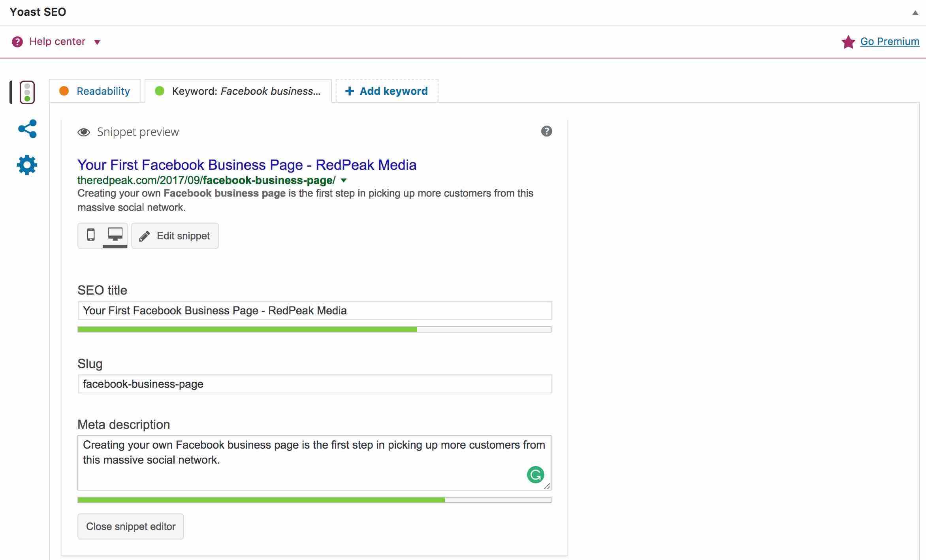926x560 pixels.
Task: Select the Keyword: Facebook business tab
Action: click(238, 91)
